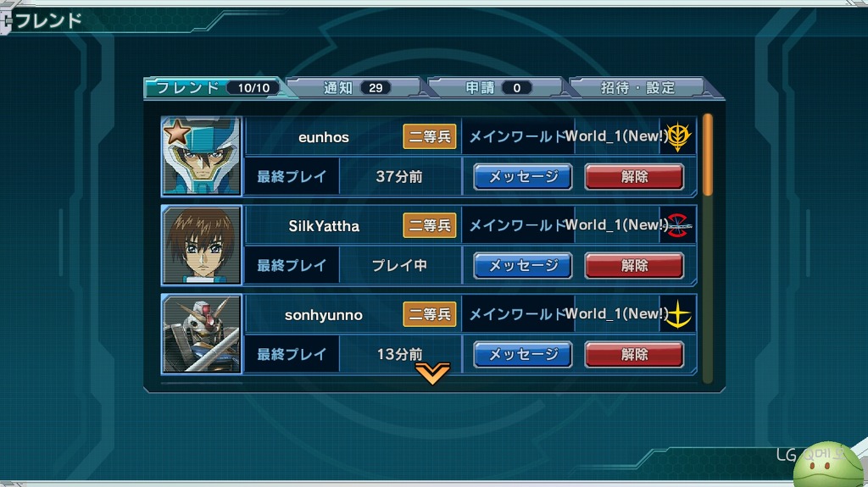Click the 二等兵 rank badge for sonhyunno
Screen dimensions: 868x487
tap(430, 314)
